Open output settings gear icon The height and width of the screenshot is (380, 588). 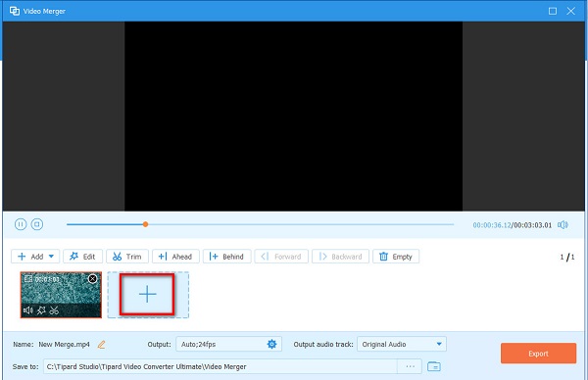point(271,344)
